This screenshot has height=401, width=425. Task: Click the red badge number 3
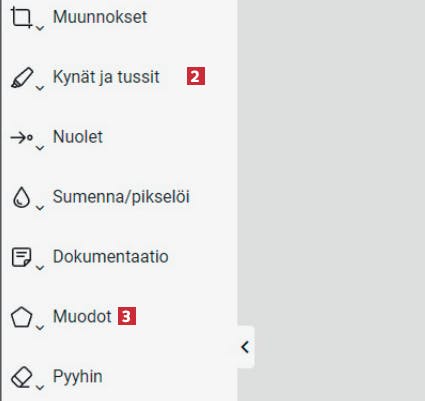(x=127, y=316)
